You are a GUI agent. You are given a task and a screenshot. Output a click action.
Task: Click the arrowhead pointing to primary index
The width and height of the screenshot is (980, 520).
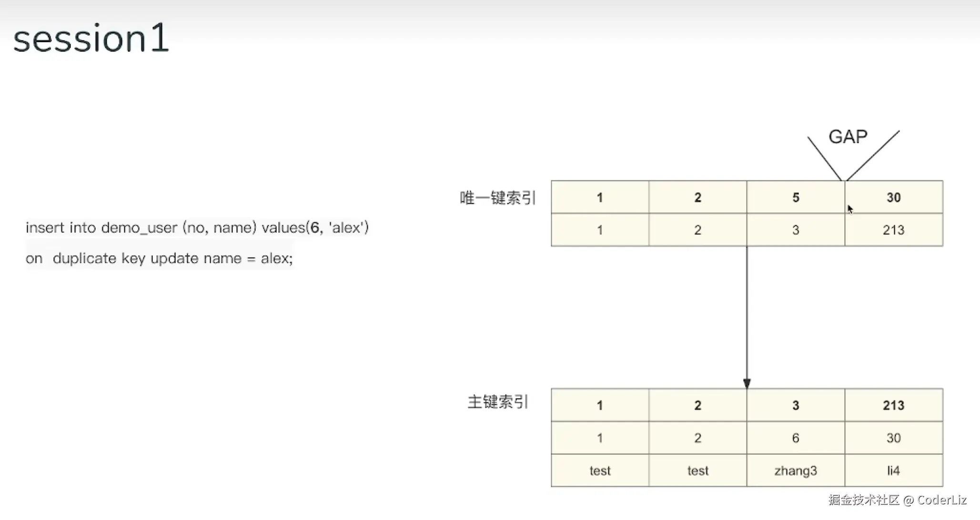coord(747,383)
